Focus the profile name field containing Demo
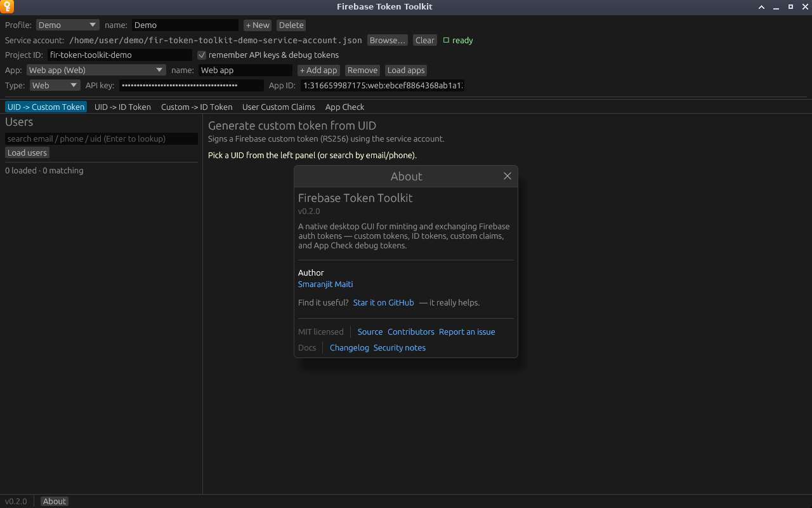This screenshot has height=508, width=812. click(185, 25)
